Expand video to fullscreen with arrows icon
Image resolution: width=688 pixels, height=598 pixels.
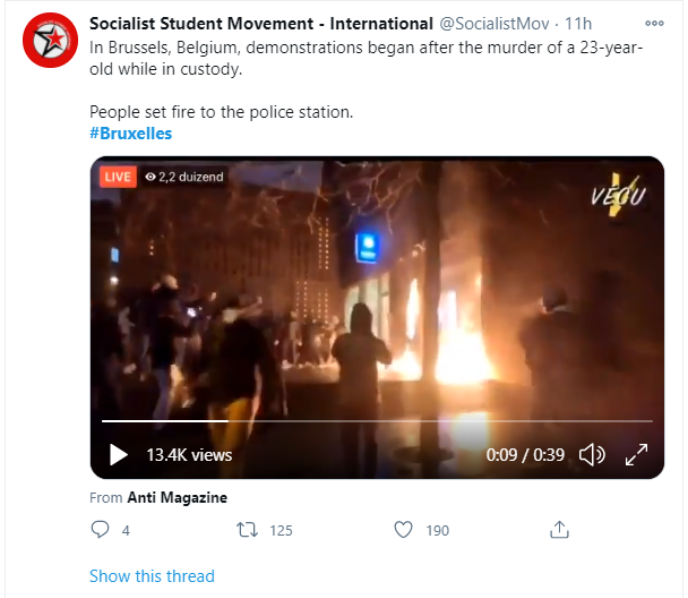click(636, 455)
